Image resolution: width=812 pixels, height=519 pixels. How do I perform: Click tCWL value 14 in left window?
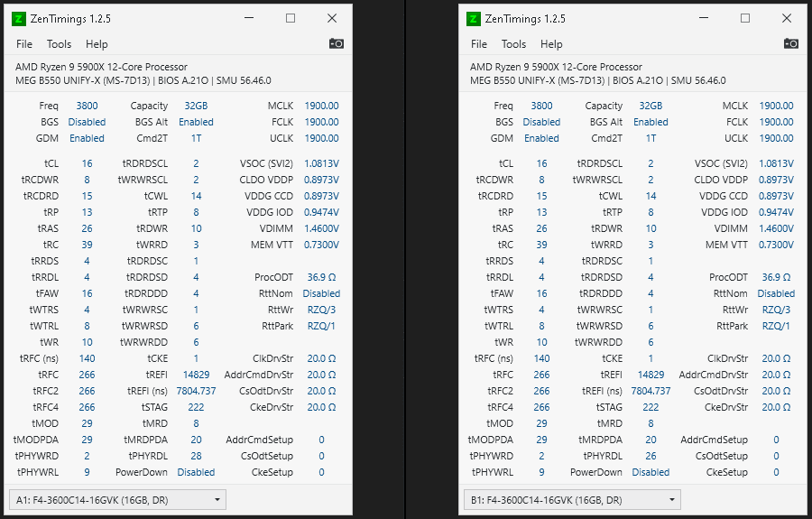[x=196, y=196]
